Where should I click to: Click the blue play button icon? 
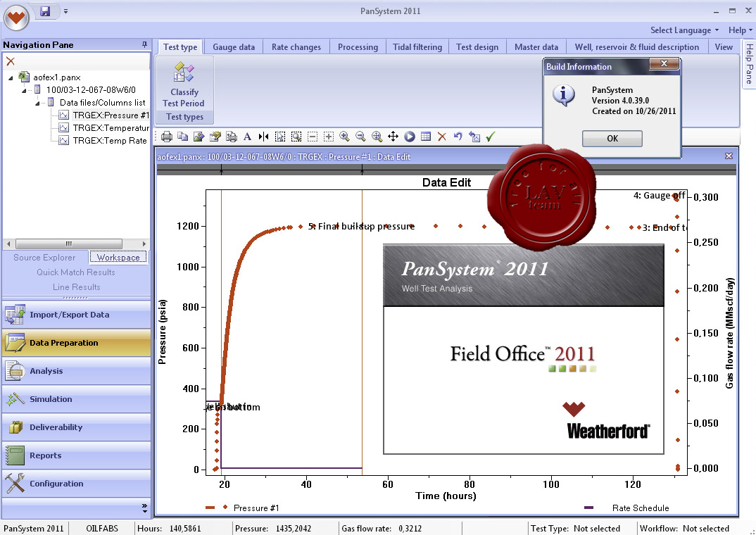click(x=410, y=137)
